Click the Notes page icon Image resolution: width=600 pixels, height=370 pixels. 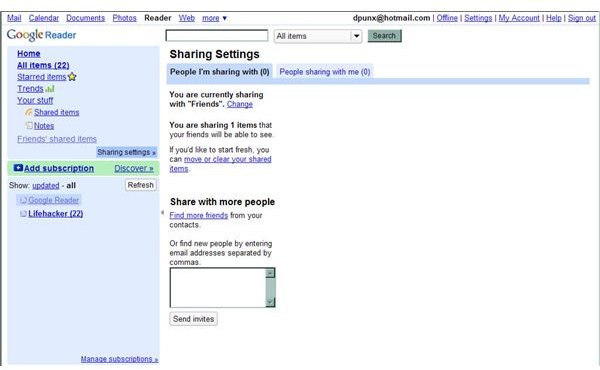click(x=29, y=125)
